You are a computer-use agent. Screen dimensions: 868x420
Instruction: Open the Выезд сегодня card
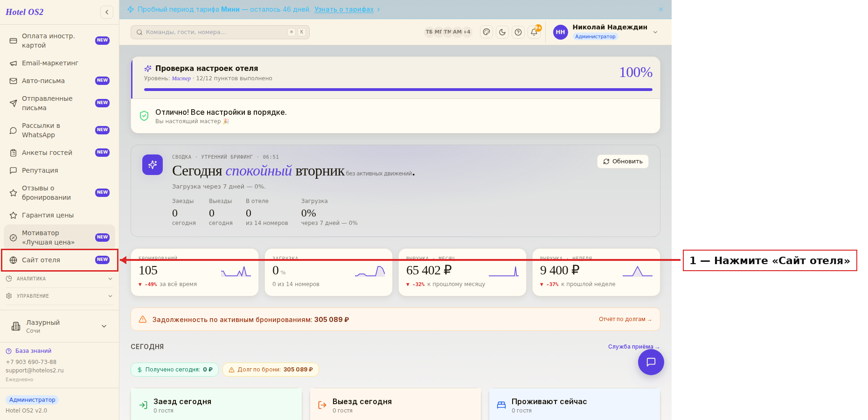pos(396,404)
